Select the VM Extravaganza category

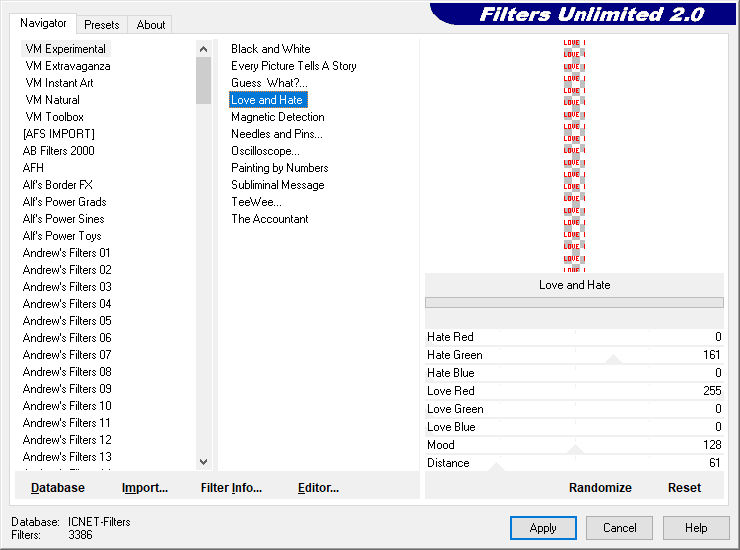coord(68,66)
